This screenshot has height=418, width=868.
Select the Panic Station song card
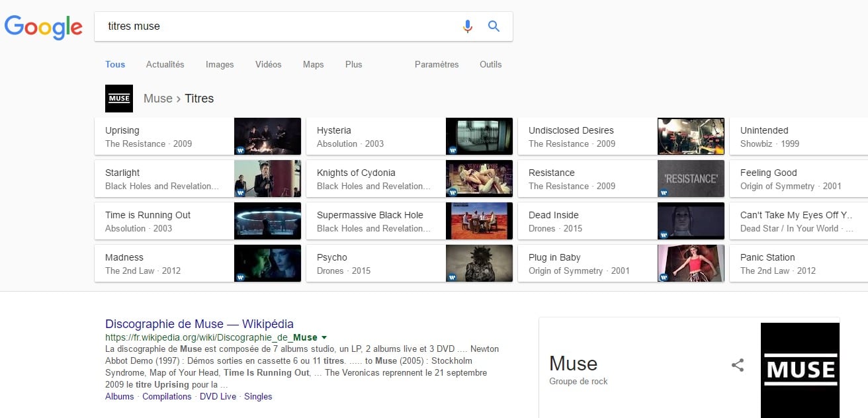pyautogui.click(x=799, y=263)
